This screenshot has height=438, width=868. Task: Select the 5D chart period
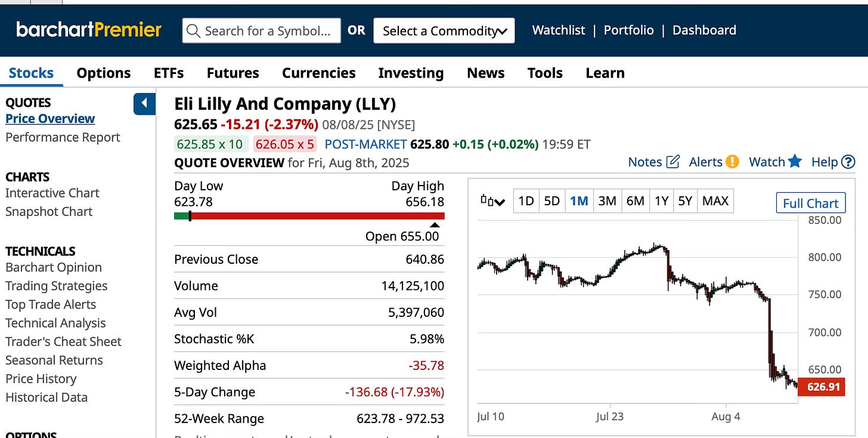(x=552, y=201)
